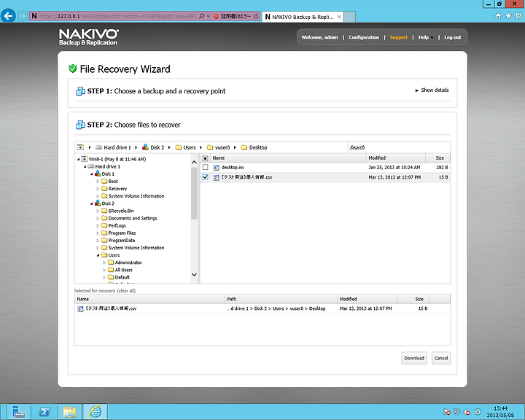
Task: Click the NAKIVO Backup & Replication logo
Action: 88,37
